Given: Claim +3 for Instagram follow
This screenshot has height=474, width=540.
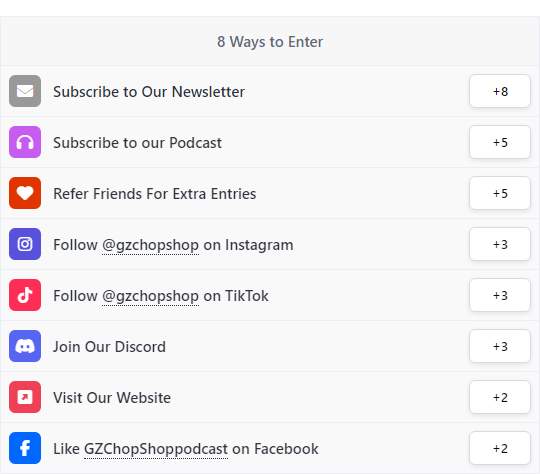Looking at the screenshot, I should pyautogui.click(x=500, y=244).
